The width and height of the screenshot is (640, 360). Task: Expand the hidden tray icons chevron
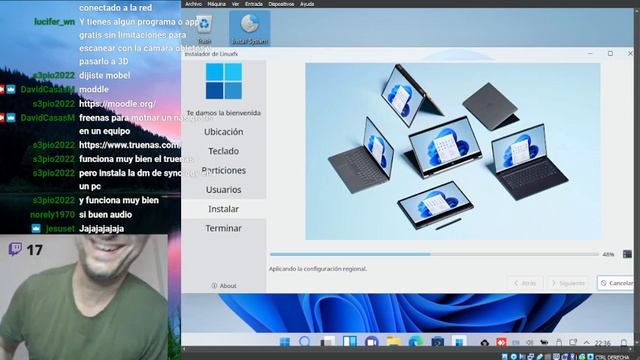pyautogui.click(x=587, y=342)
